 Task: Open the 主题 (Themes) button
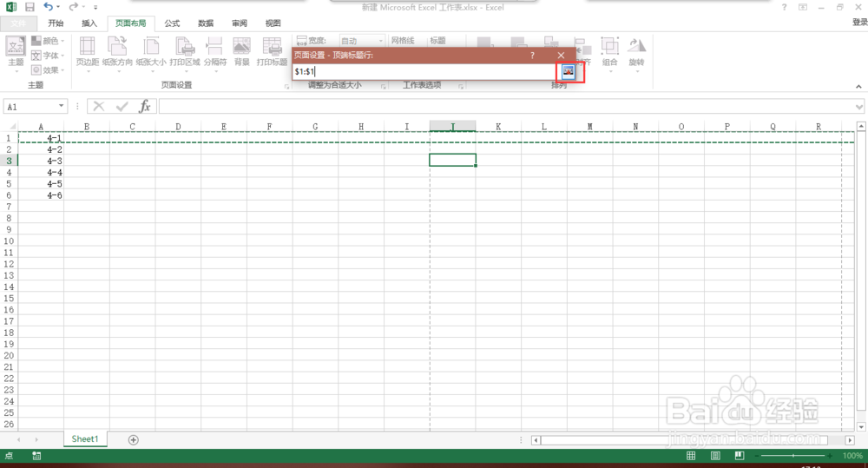coord(16,55)
